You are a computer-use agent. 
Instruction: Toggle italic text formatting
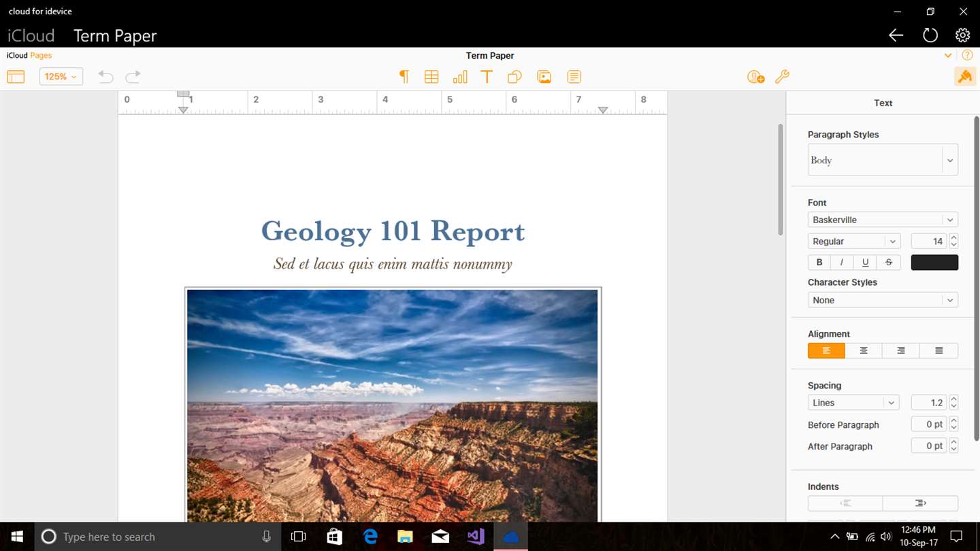pyautogui.click(x=842, y=263)
